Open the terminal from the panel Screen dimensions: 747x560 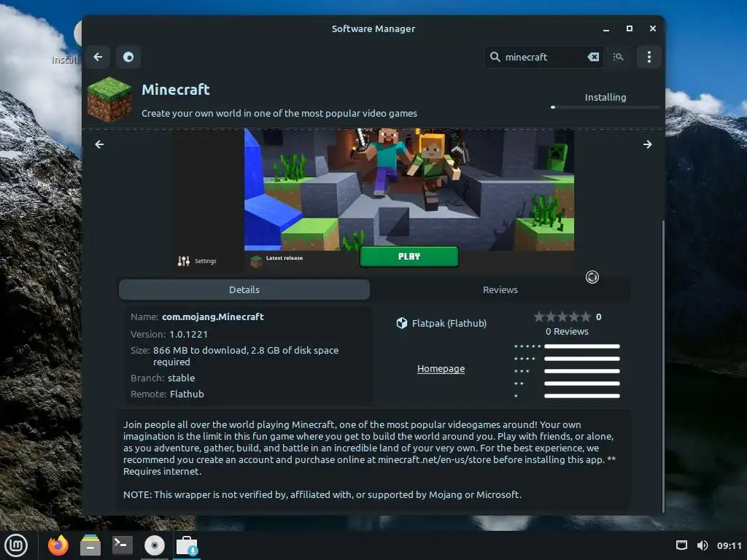click(x=123, y=545)
